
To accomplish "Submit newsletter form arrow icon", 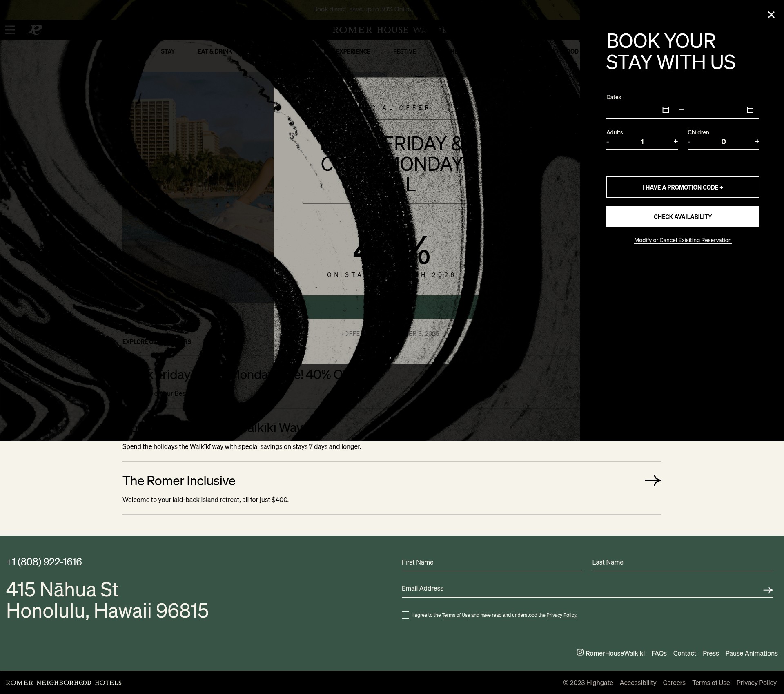I will (768, 590).
